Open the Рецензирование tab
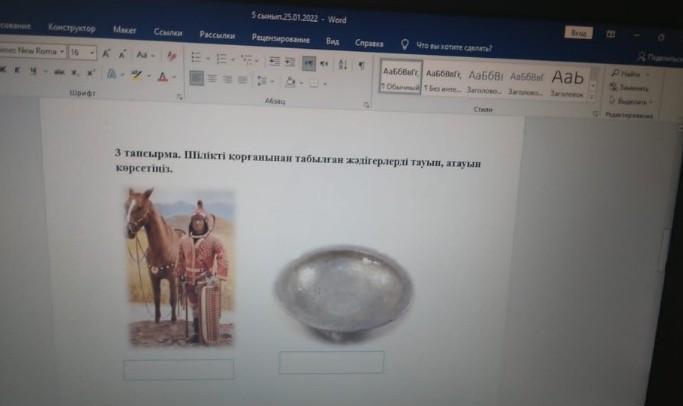This screenshot has width=683, height=406. coord(281,39)
